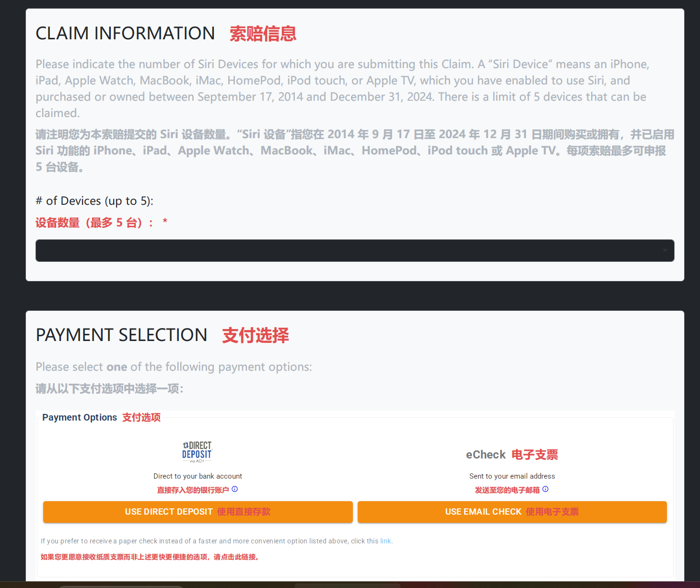Click the red 支付选择 heading text

256,335
